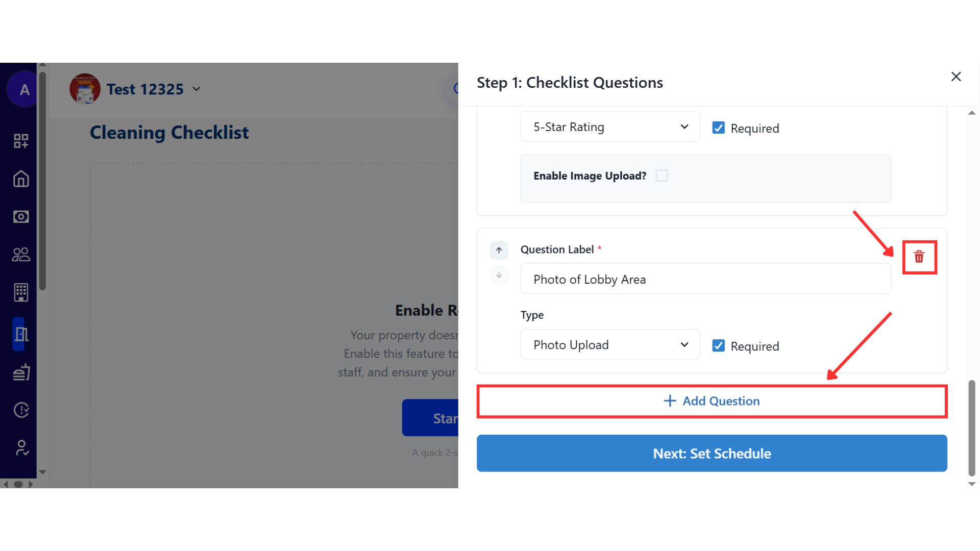Move question up with the arrow icon

(499, 250)
